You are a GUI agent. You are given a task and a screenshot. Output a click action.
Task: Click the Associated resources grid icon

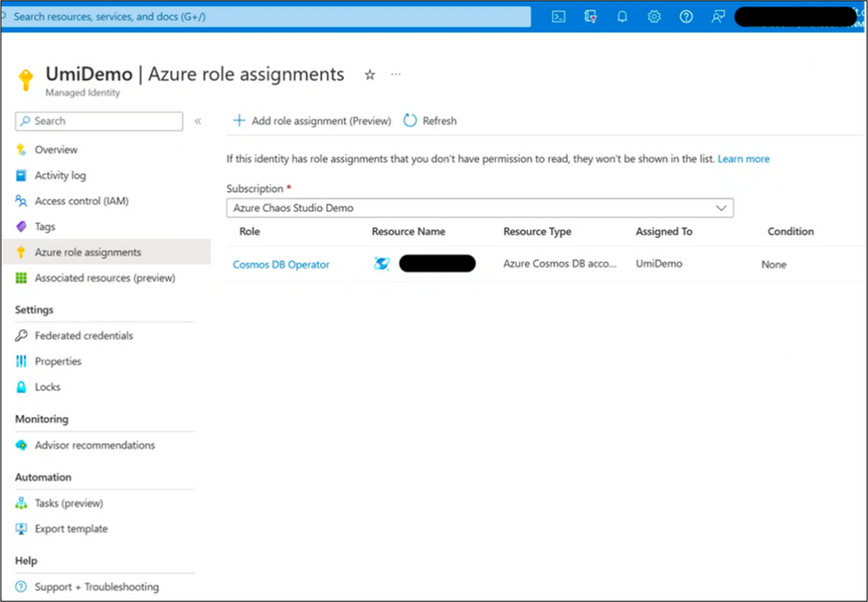(x=21, y=278)
